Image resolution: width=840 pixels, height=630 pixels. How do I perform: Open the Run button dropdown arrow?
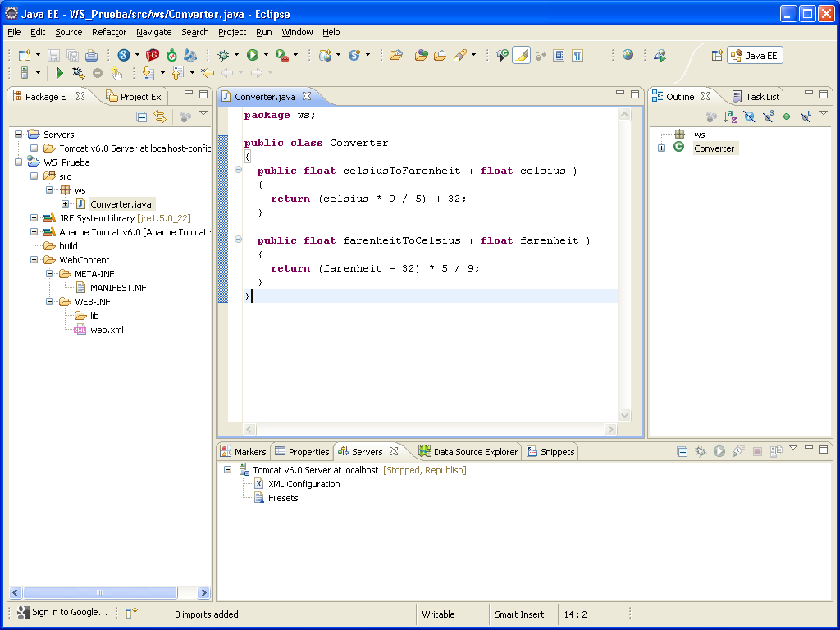pyautogui.click(x=266, y=55)
